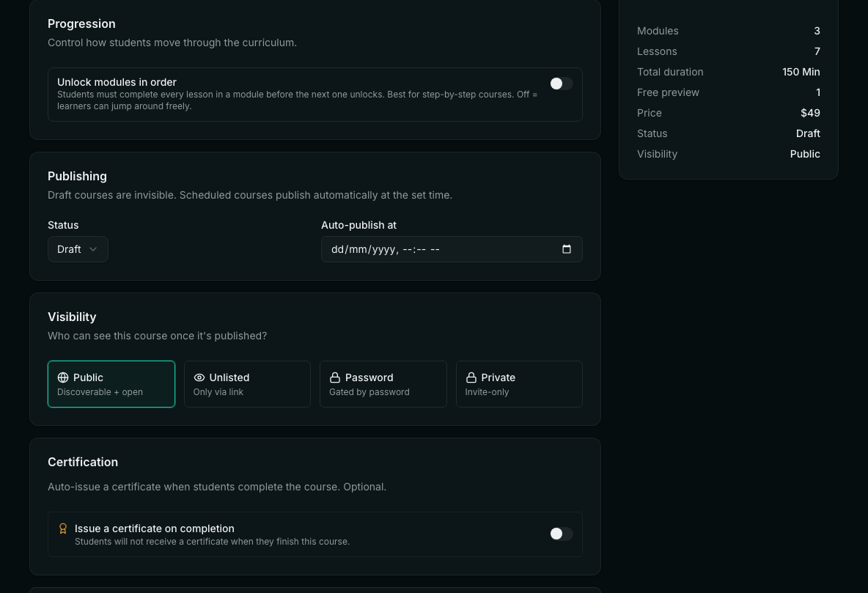Click the lock icon on Password card
The width and height of the screenshot is (868, 593).
335,377
